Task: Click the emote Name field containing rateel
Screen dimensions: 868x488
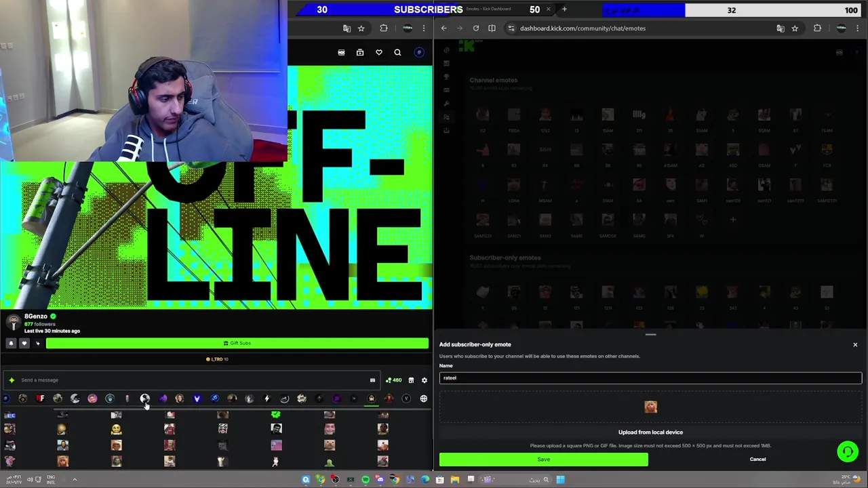Action: point(650,378)
